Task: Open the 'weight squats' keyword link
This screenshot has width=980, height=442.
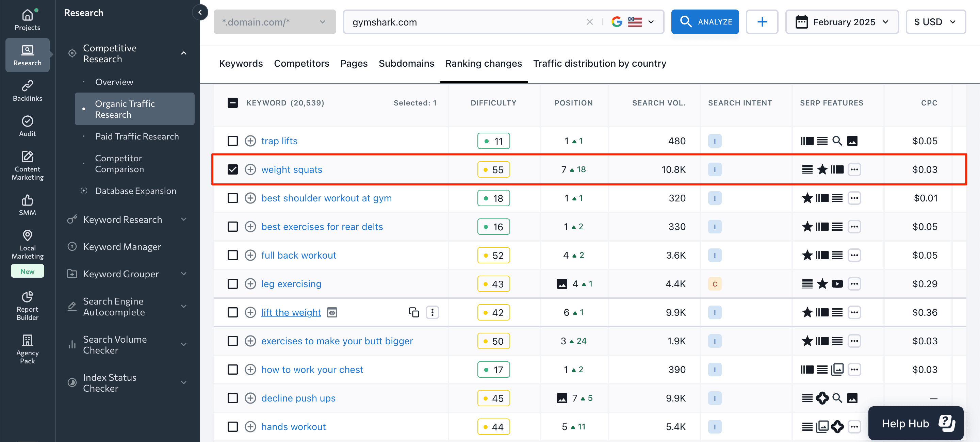Action: [291, 170]
